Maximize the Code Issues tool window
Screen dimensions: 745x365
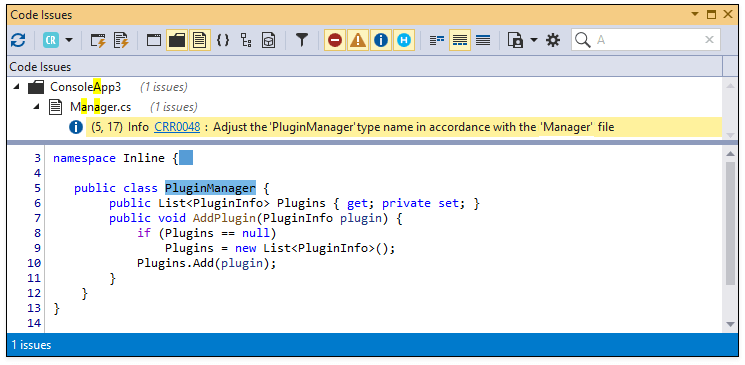[711, 15]
